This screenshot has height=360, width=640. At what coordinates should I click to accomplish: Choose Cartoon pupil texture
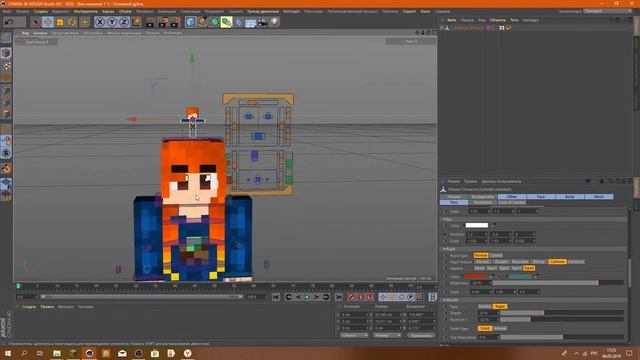point(557,262)
